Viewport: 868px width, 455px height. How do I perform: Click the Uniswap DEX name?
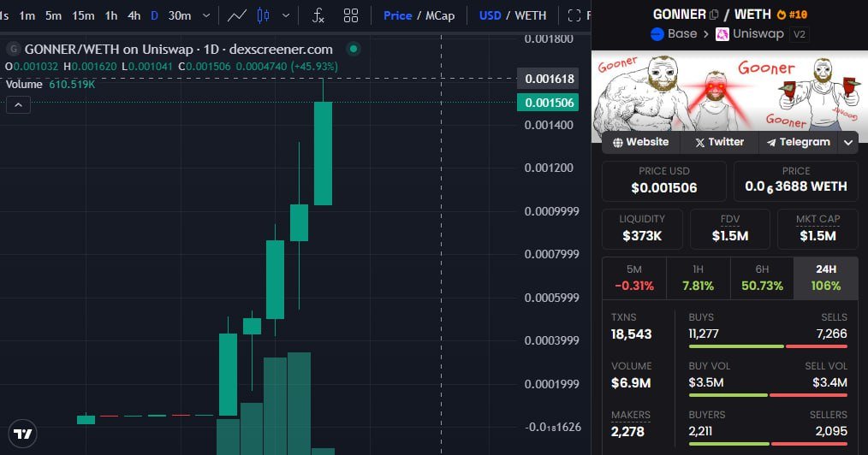click(x=758, y=33)
